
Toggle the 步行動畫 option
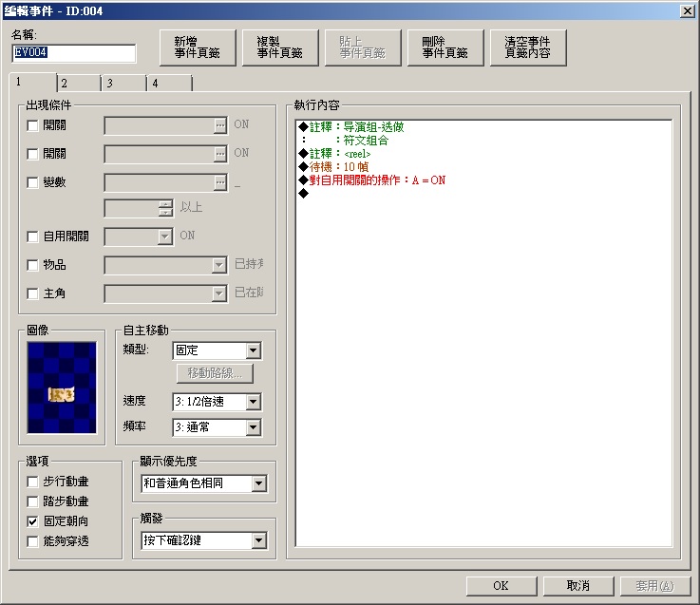coord(32,482)
